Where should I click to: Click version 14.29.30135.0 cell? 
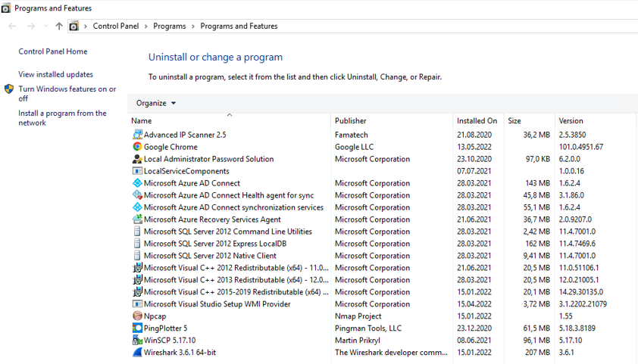pos(581,292)
